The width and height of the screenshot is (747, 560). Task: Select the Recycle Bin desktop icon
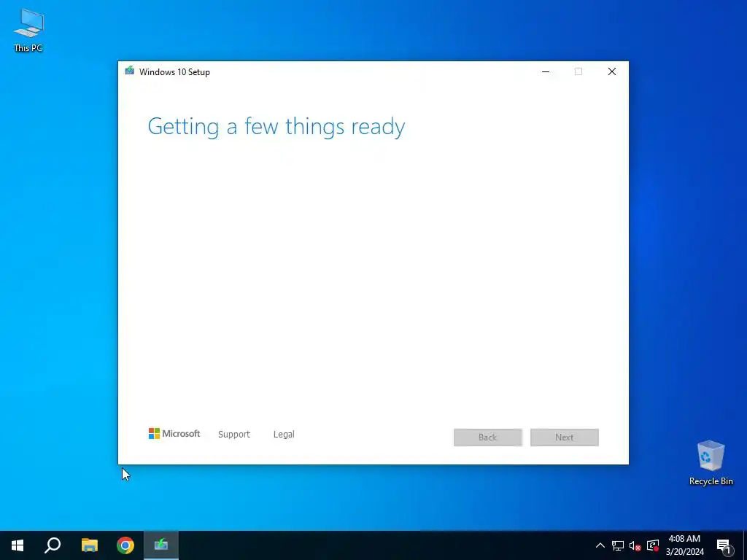[x=711, y=463]
